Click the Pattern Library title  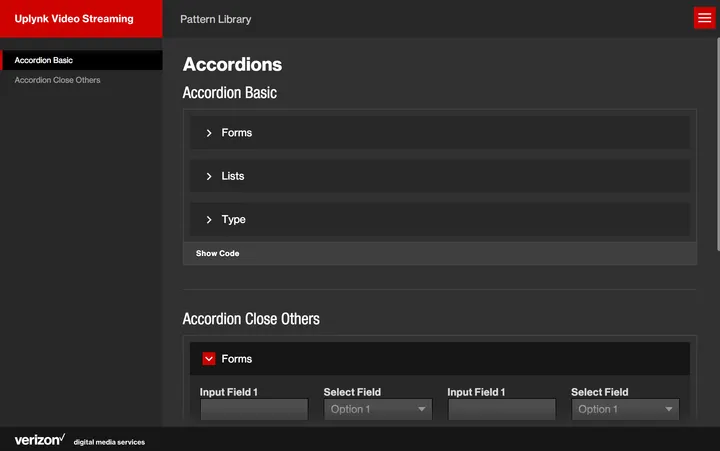215,19
